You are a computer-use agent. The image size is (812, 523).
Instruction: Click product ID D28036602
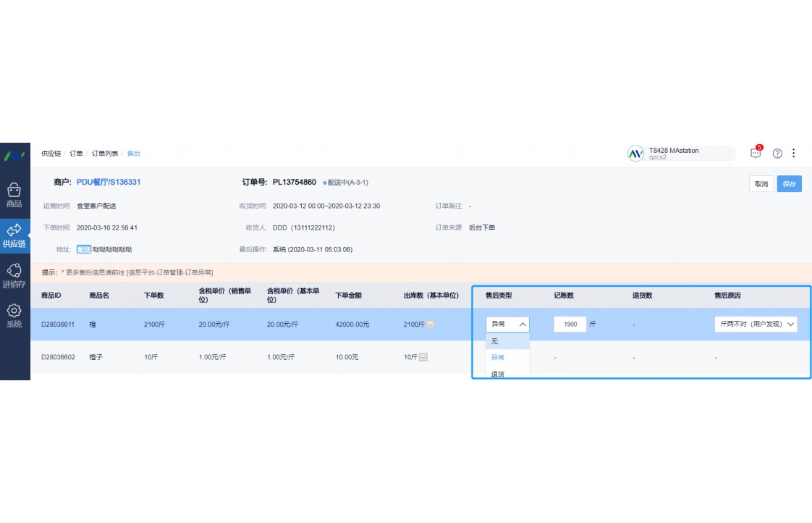pyautogui.click(x=58, y=357)
